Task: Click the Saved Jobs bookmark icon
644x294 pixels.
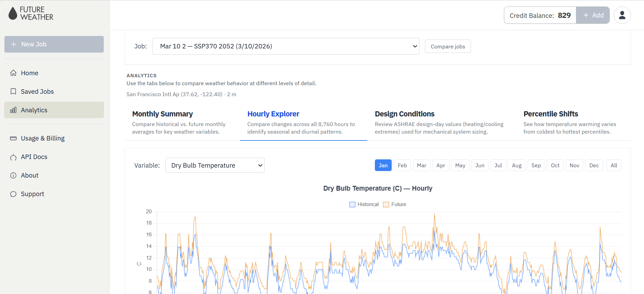Action: tap(13, 91)
